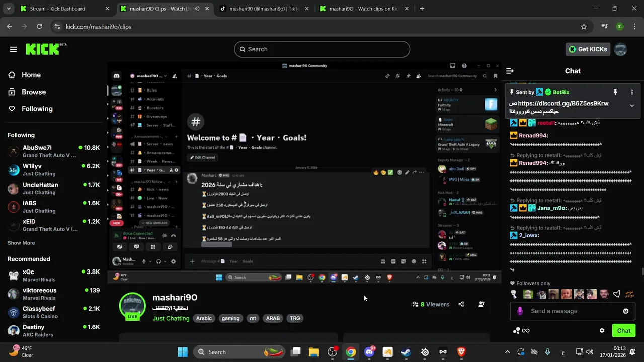Open site information icon in address bar

57,27
